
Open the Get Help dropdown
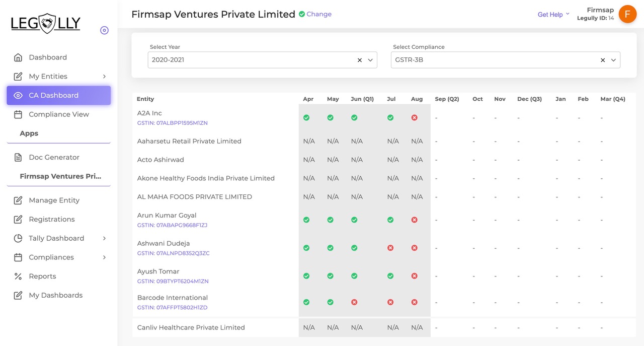(x=553, y=15)
